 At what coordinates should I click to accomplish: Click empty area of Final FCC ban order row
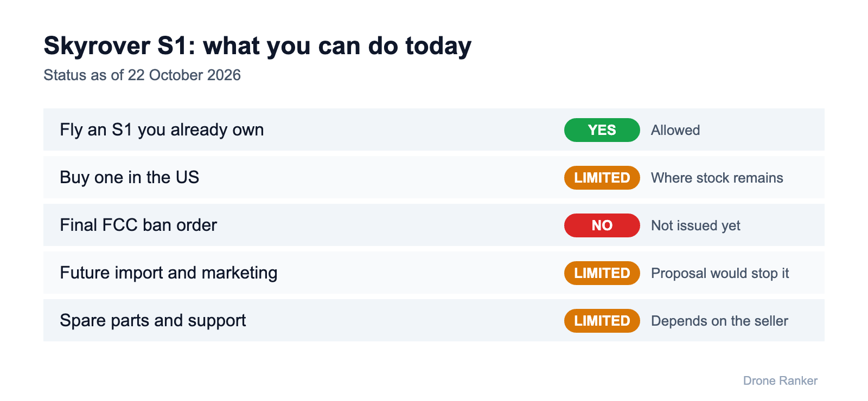(391, 225)
